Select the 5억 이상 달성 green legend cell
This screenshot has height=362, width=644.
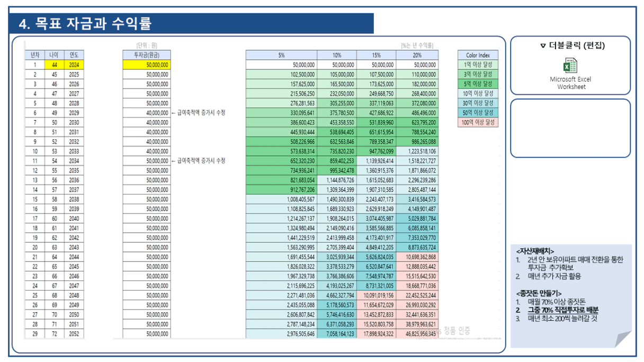point(478,84)
